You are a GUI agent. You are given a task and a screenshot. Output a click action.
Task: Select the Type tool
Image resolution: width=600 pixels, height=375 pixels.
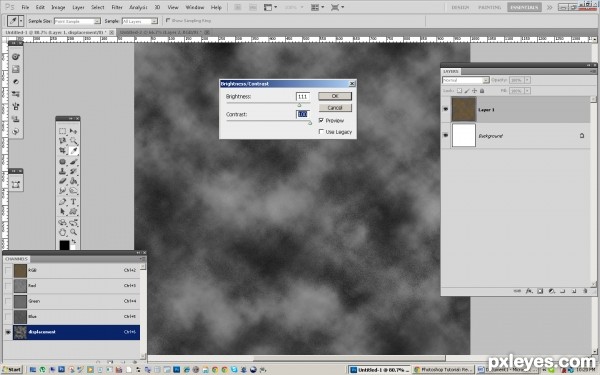(73, 202)
